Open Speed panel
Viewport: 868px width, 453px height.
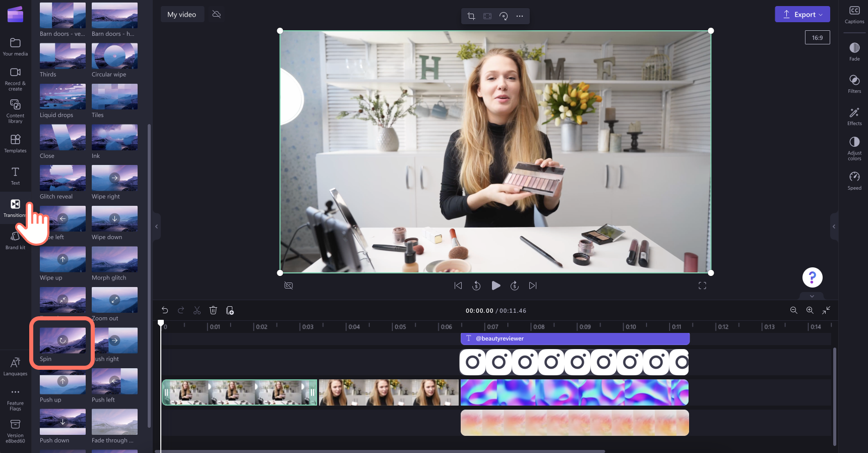pos(854,181)
